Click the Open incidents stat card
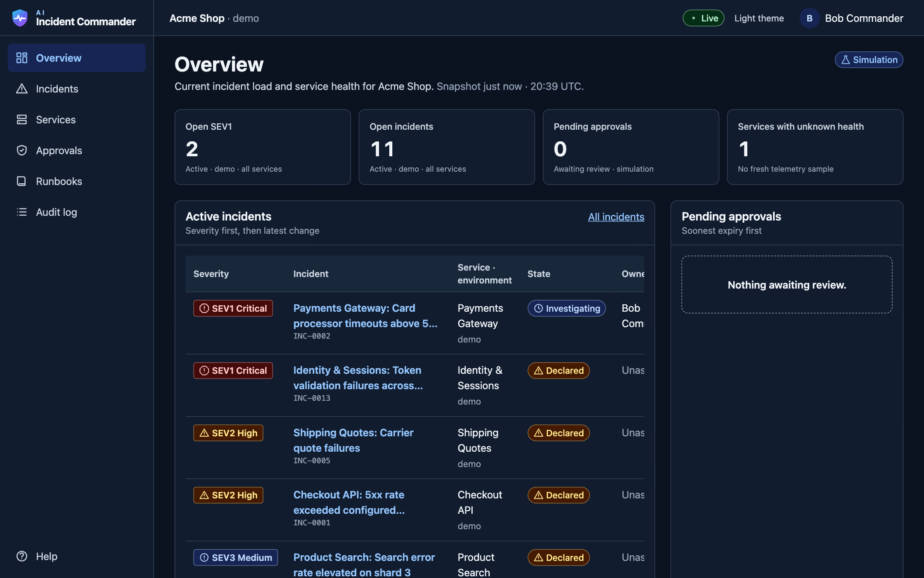Image resolution: width=924 pixels, height=578 pixels. pyautogui.click(x=447, y=147)
